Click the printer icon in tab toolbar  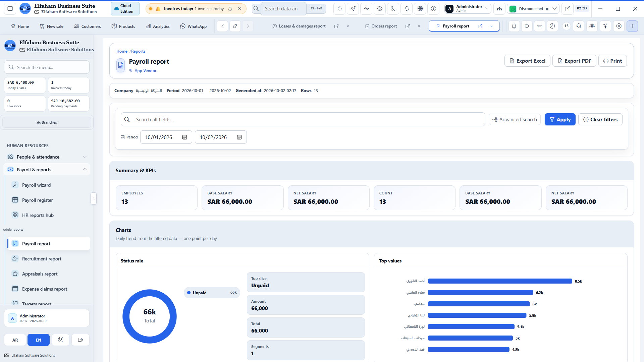click(539, 26)
